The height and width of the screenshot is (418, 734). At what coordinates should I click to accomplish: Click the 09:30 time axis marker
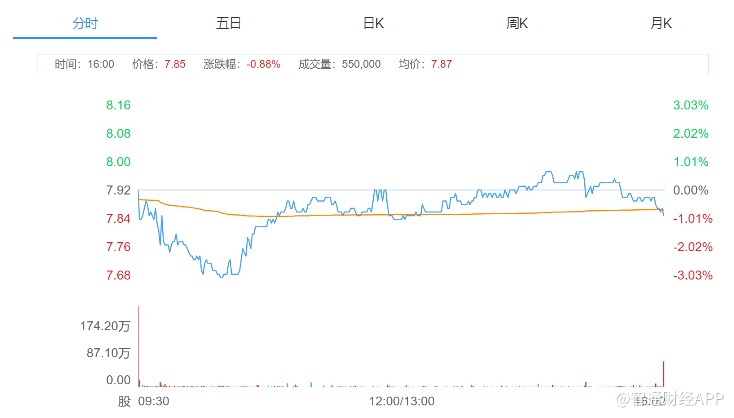click(153, 400)
